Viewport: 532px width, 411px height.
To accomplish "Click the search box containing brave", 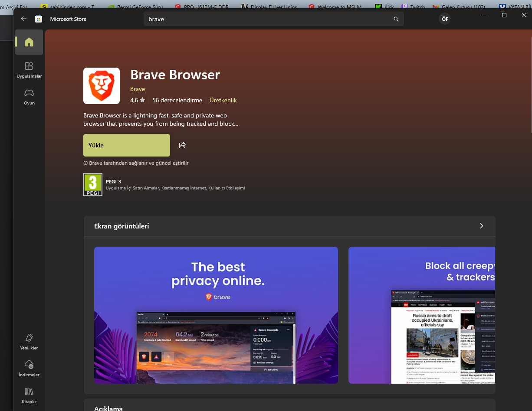I will [x=274, y=19].
